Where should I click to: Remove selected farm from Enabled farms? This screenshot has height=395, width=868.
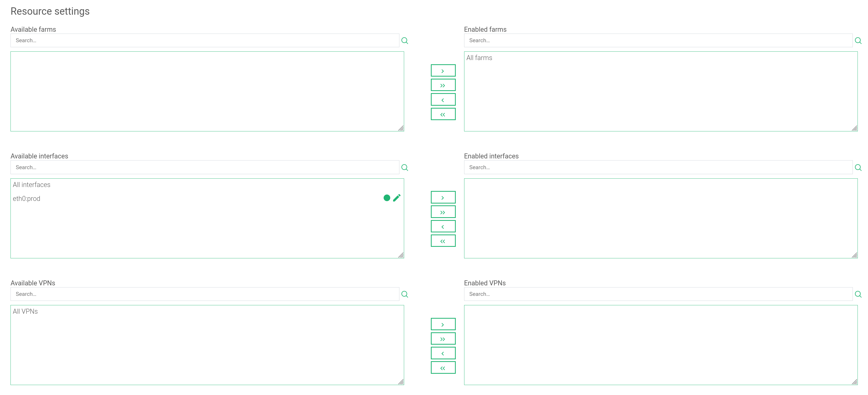pos(443,99)
